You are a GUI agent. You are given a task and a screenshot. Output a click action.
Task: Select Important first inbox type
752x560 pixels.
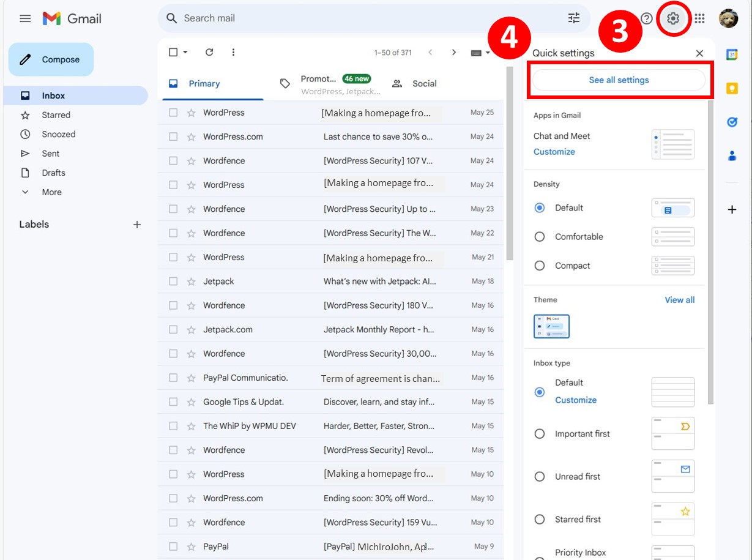click(x=540, y=434)
